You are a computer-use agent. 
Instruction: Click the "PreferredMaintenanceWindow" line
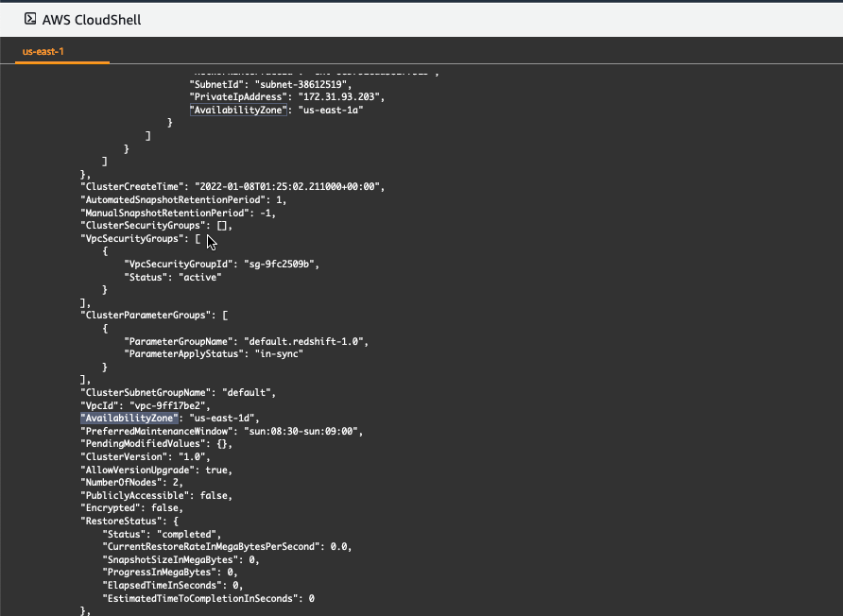pyautogui.click(x=222, y=431)
